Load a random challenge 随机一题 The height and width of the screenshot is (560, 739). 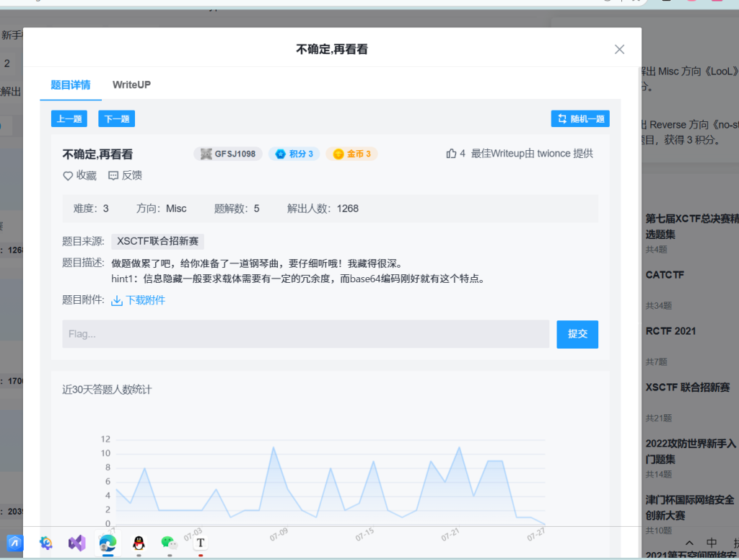tap(580, 119)
